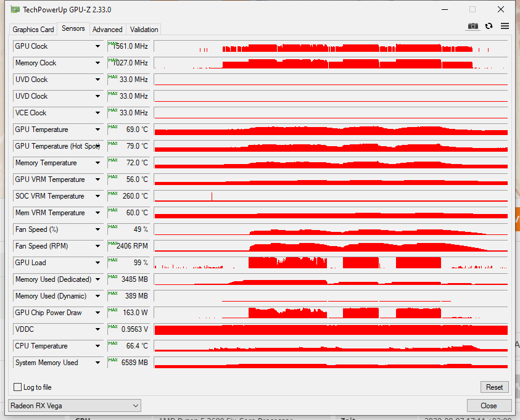Image resolution: width=520 pixels, height=420 pixels.
Task: Click the refresh icon in the toolbar
Action: click(x=489, y=26)
